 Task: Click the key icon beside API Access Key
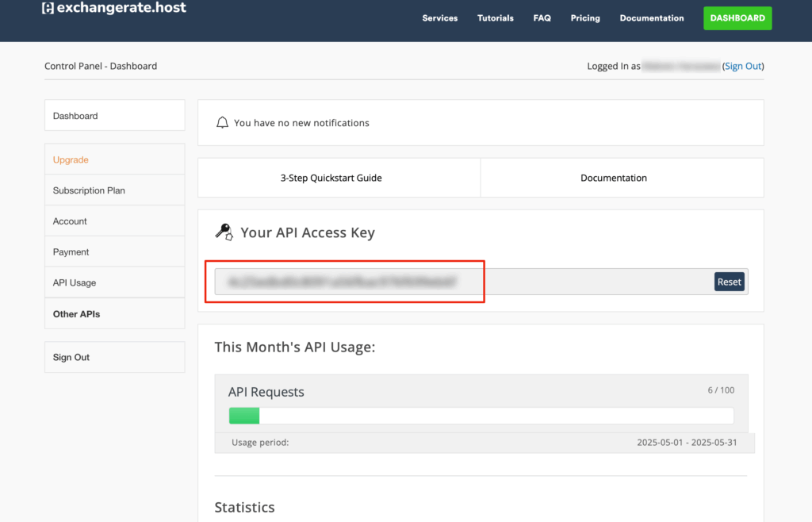pos(224,232)
